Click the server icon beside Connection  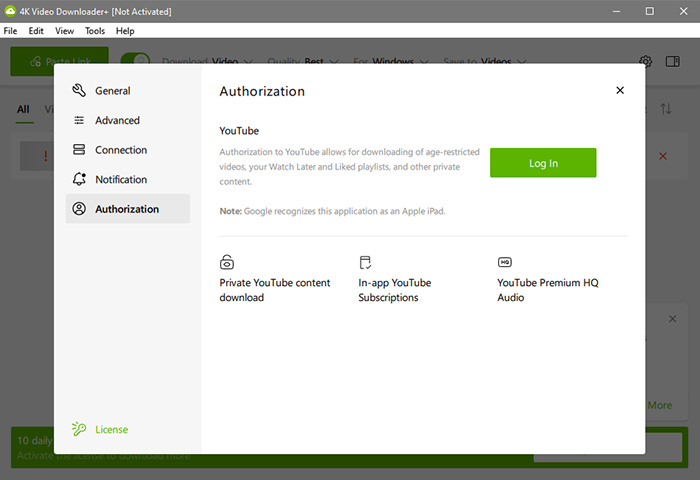(79, 150)
